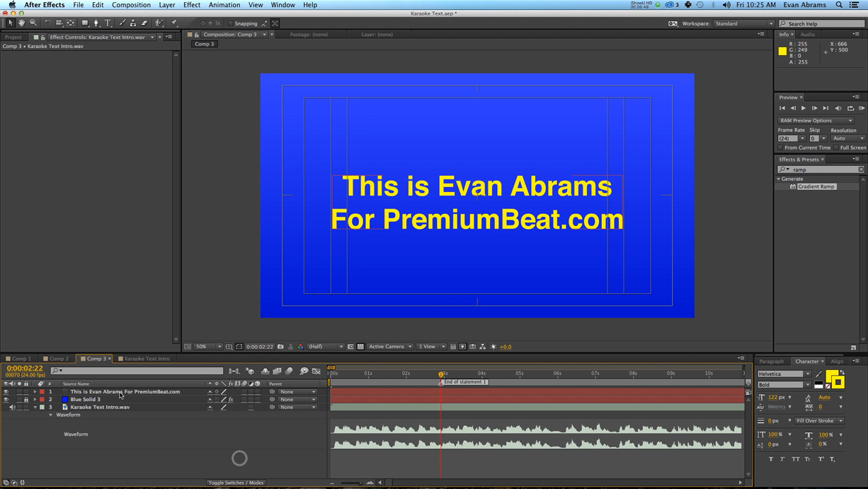Image resolution: width=868 pixels, height=489 pixels.
Task: Open RAM Preview Options dropdown
Action: (816, 120)
